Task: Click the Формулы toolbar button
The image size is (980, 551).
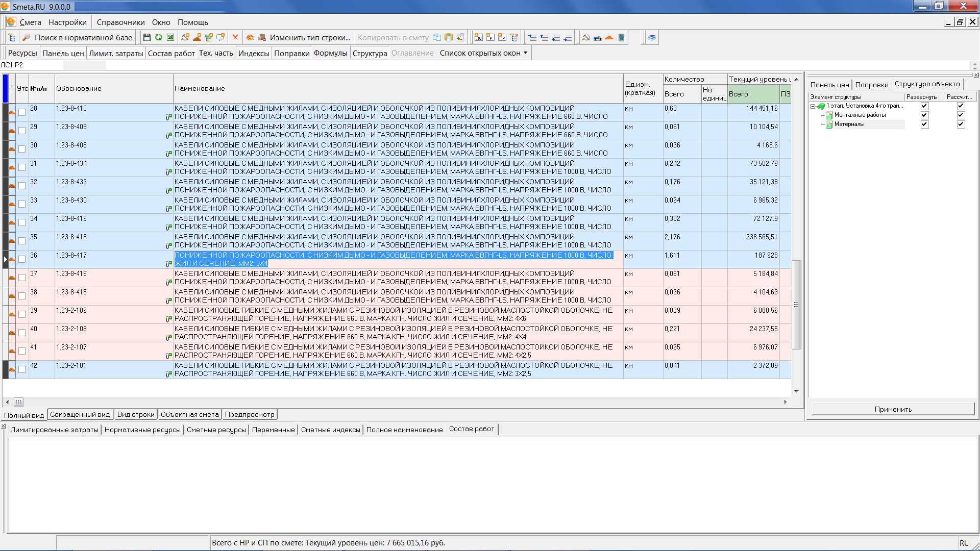Action: coord(330,53)
